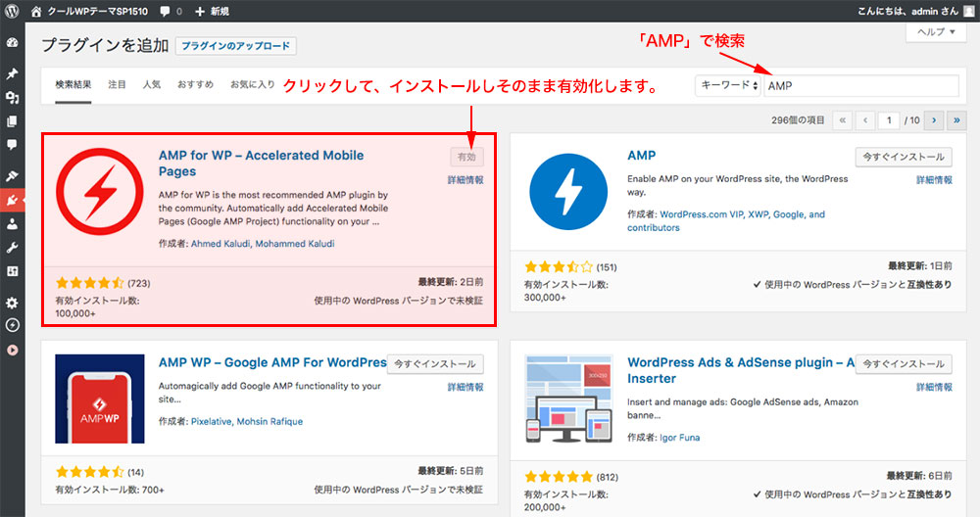The height and width of the screenshot is (517, 980).
Task: Open Posts pushpin icon in sidebar
Action: 12,73
